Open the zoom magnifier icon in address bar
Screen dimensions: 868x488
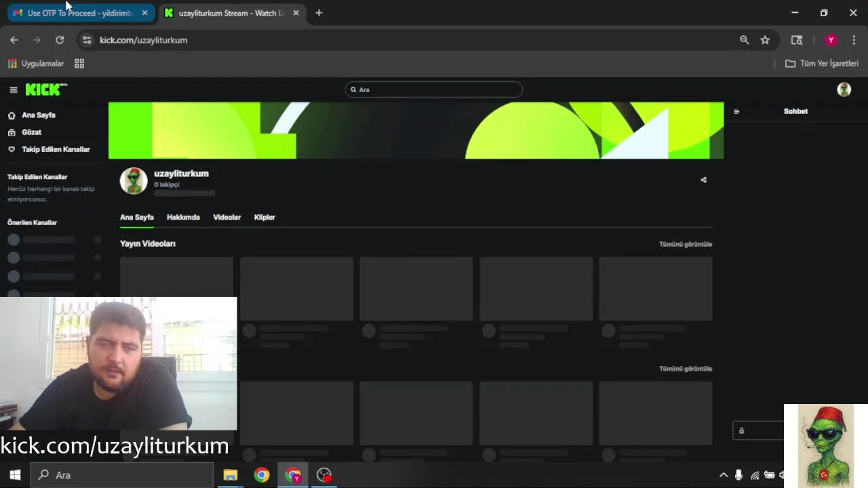click(744, 40)
